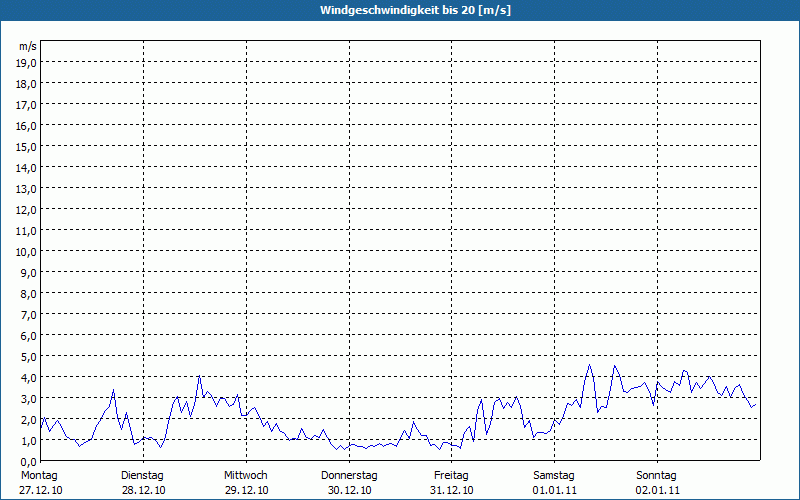Select the date 29.12.10
Image resolution: width=800 pixels, height=500 pixels.
point(246,491)
